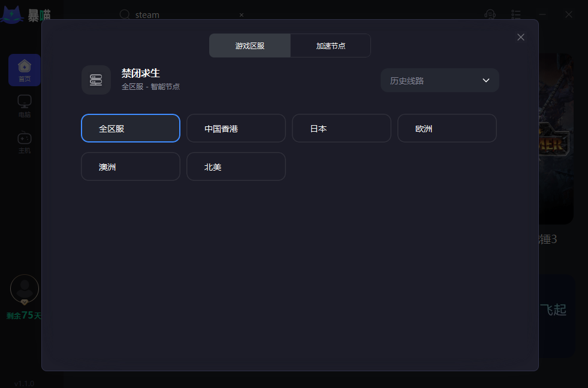Select the 主机 console sidebar icon
588x388 pixels.
click(x=25, y=142)
